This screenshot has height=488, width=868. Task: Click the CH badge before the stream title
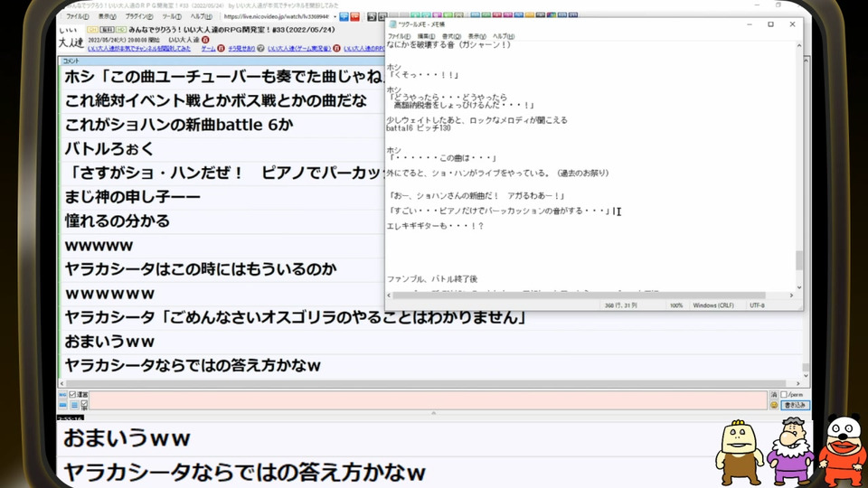pyautogui.click(x=92, y=30)
